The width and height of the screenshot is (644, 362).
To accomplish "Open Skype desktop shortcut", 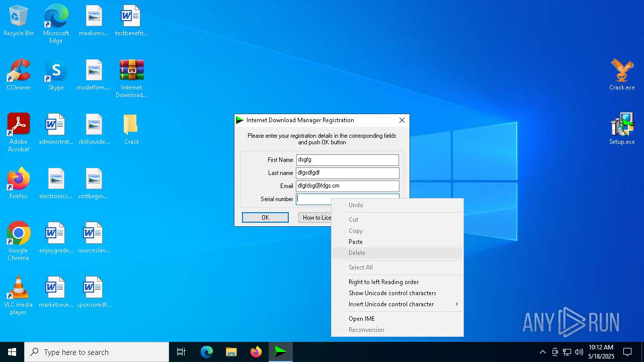I will tap(56, 75).
